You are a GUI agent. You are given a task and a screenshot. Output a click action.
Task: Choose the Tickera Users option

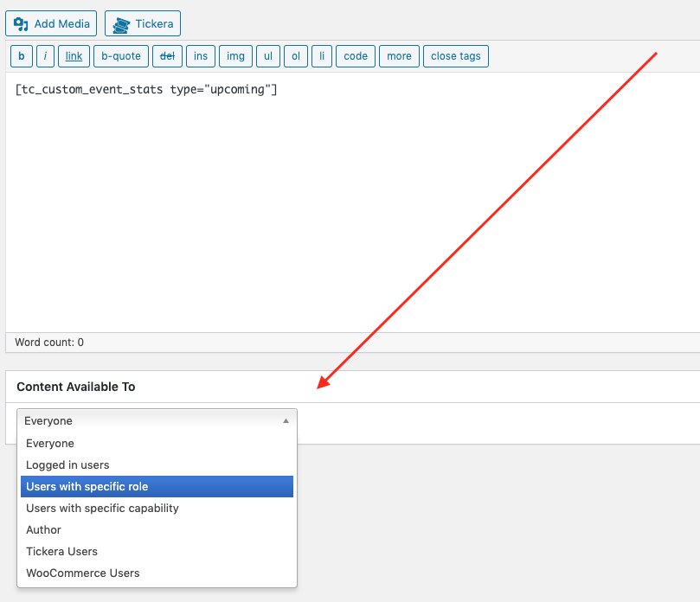pyautogui.click(x=157, y=552)
